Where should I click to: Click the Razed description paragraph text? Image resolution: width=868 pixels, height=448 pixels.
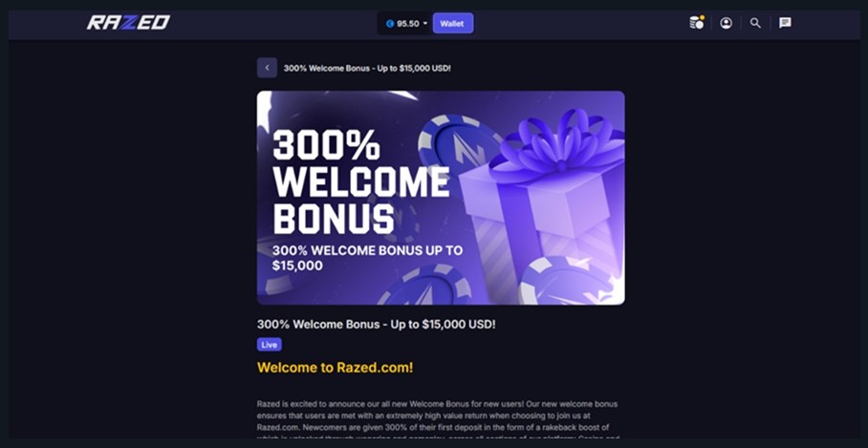(x=437, y=419)
